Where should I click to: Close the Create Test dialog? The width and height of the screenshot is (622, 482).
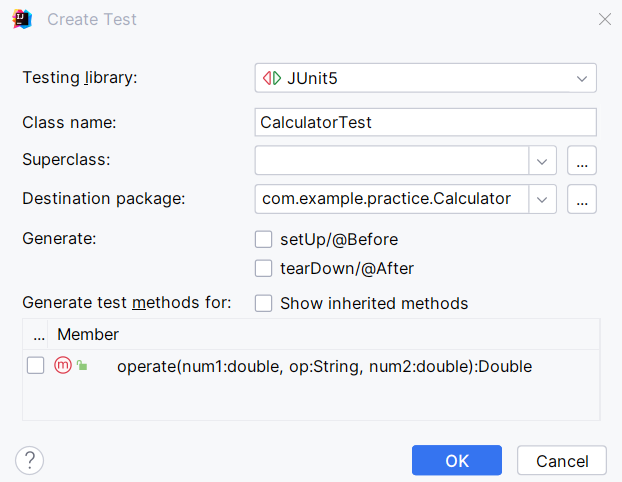coord(604,19)
